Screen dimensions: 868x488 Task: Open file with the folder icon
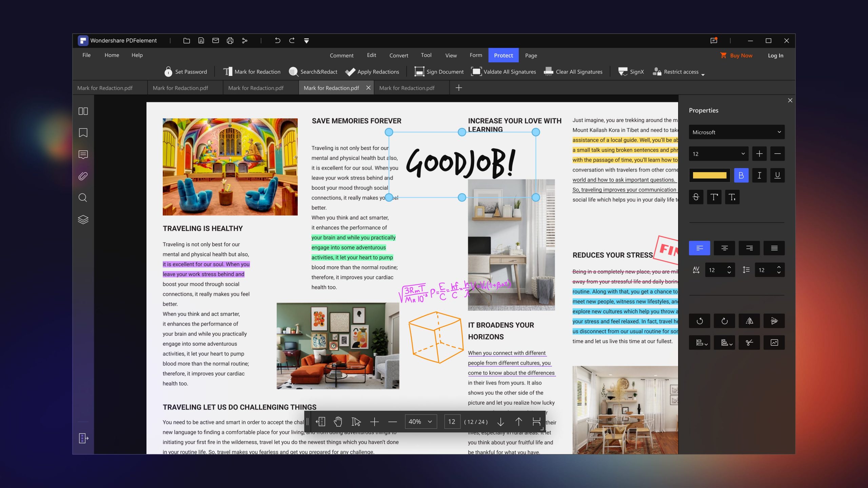point(186,41)
